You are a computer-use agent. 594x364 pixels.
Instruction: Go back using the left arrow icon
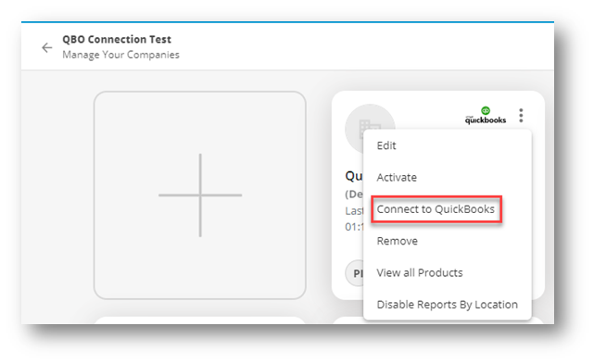47,47
